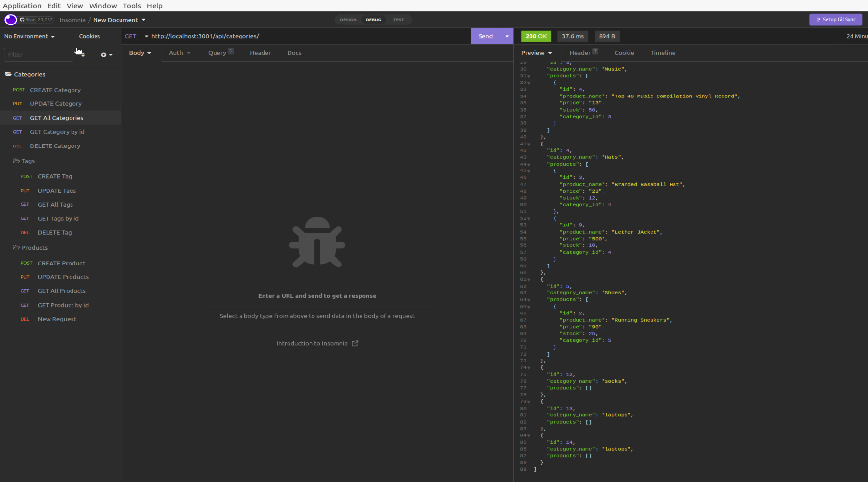Open the Application menu
This screenshot has height=482, width=868.
[22, 6]
